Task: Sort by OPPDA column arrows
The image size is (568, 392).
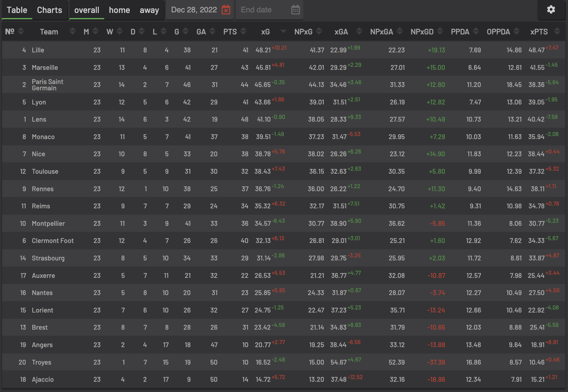Action: click(x=517, y=31)
